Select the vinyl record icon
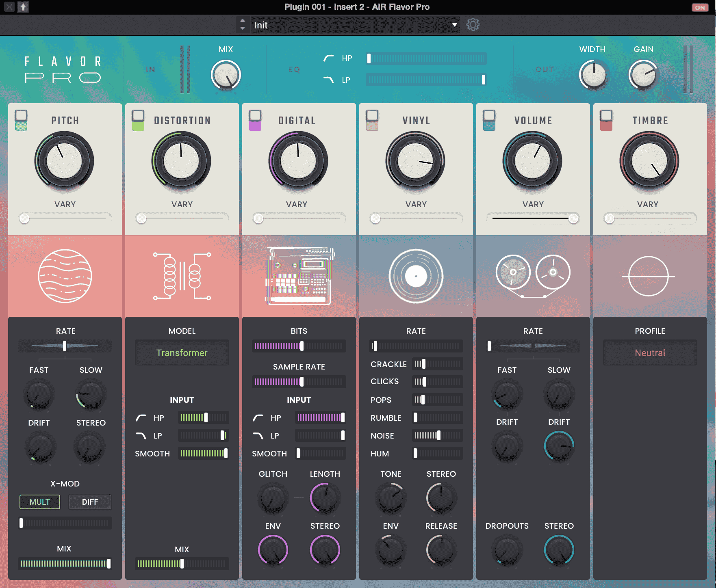 [x=416, y=276]
